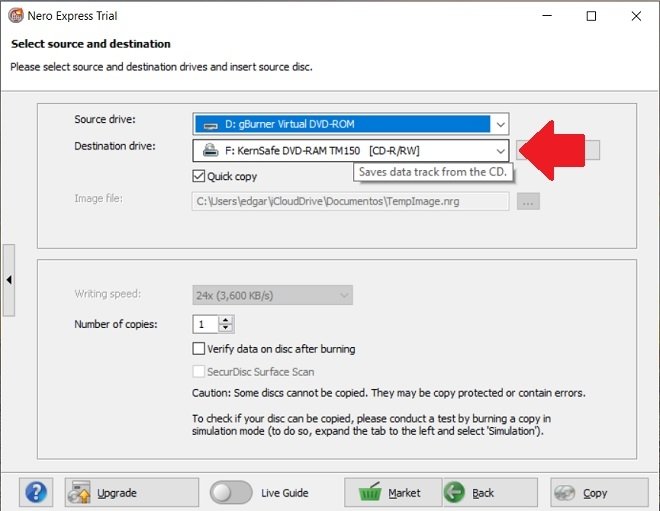Click the blue Help question mark icon
The image size is (660, 511).
pyautogui.click(x=36, y=492)
